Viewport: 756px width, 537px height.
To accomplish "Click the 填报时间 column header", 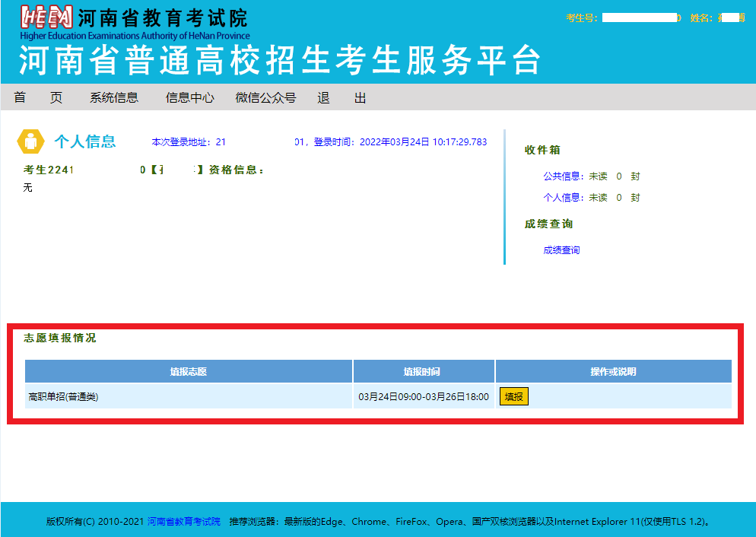I will 422,372.
